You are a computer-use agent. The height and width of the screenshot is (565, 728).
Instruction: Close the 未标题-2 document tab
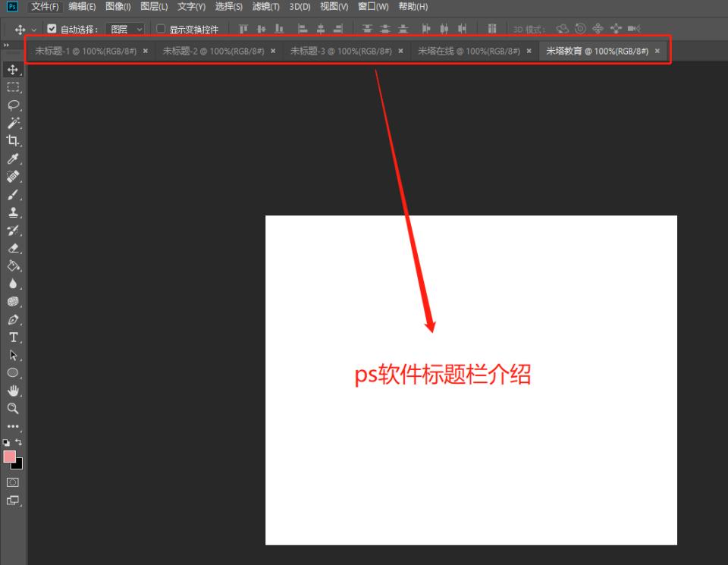click(273, 52)
